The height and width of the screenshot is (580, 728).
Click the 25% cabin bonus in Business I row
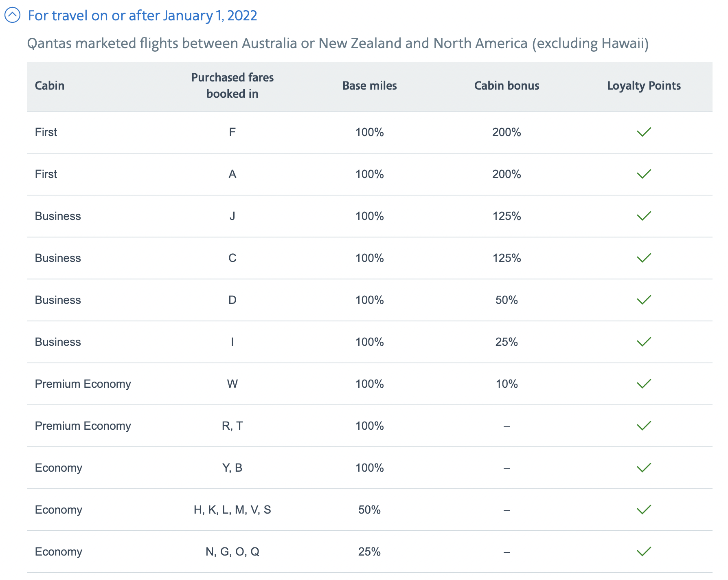click(x=507, y=342)
